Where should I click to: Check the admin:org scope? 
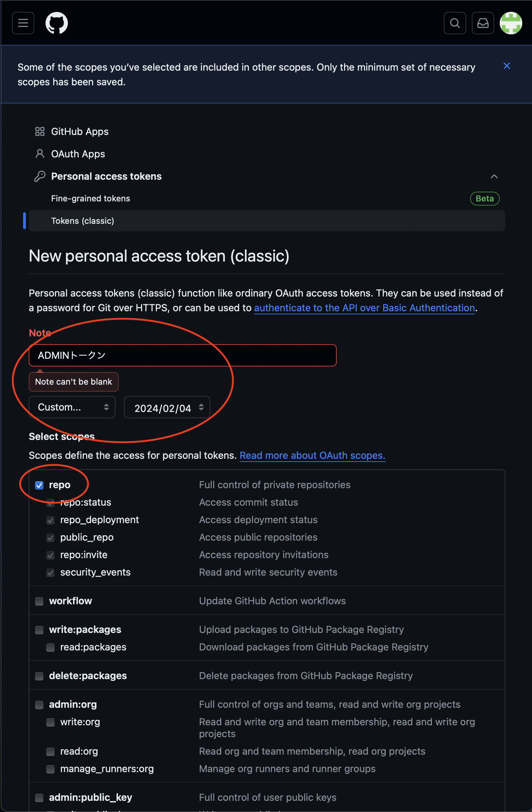[39, 705]
